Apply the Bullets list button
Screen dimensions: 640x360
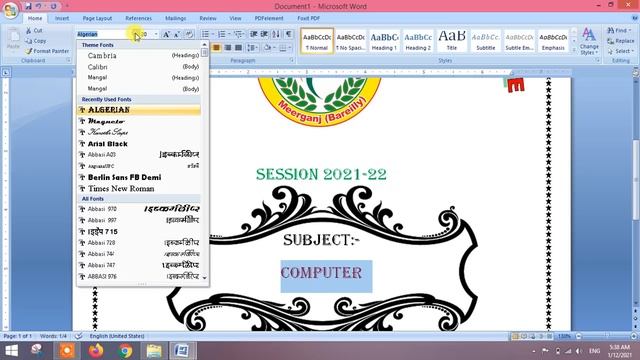tap(206, 34)
